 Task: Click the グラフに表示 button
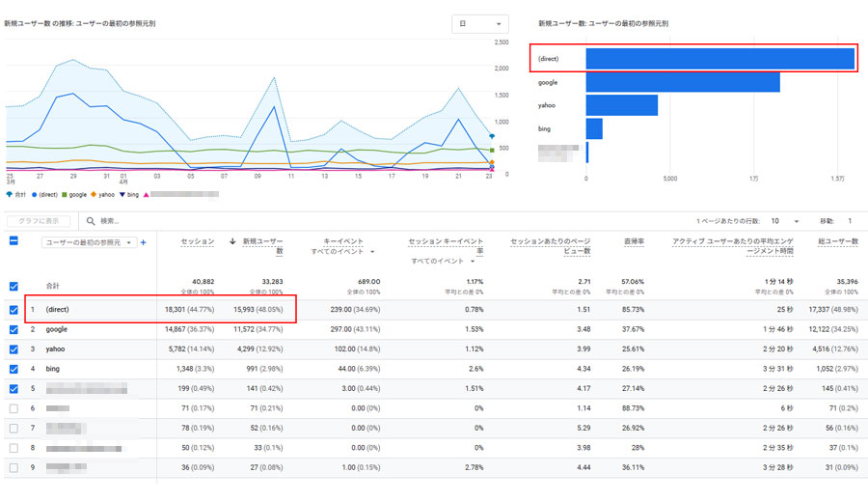tap(39, 221)
